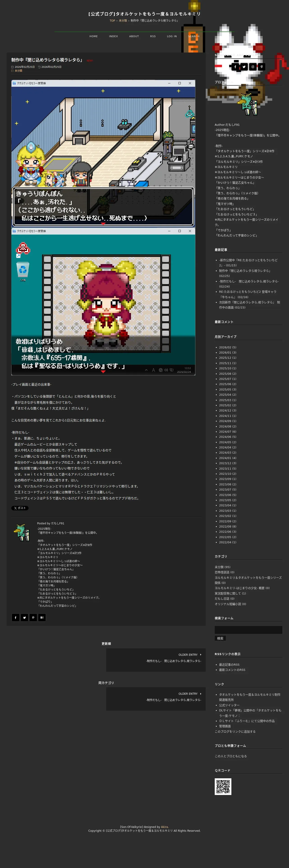Open the sidebar Instagram follow icon
The height and width of the screenshot is (868, 289).
[253, 67]
